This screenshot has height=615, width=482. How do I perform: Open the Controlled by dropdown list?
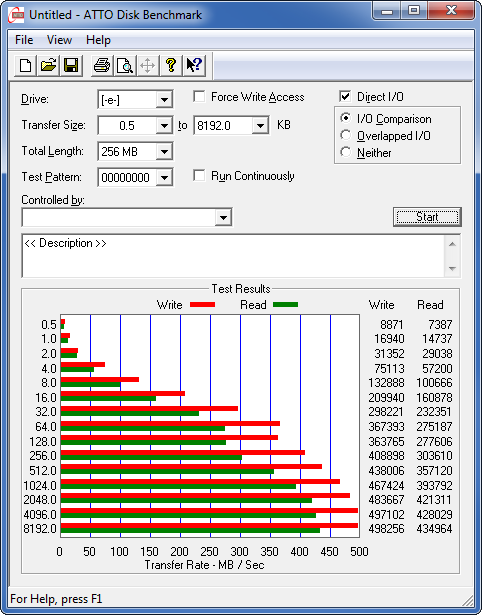pos(223,217)
